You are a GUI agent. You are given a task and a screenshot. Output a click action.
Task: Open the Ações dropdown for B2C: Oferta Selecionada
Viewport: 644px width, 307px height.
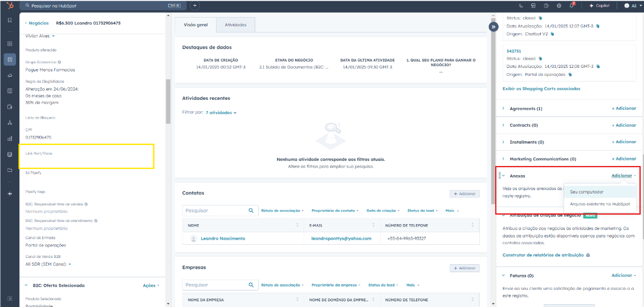(x=151, y=285)
